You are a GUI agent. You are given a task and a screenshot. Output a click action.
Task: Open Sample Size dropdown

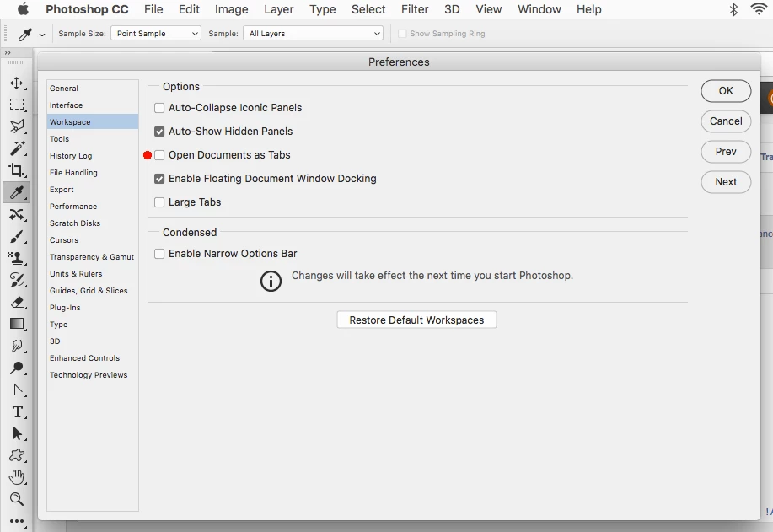coord(156,34)
